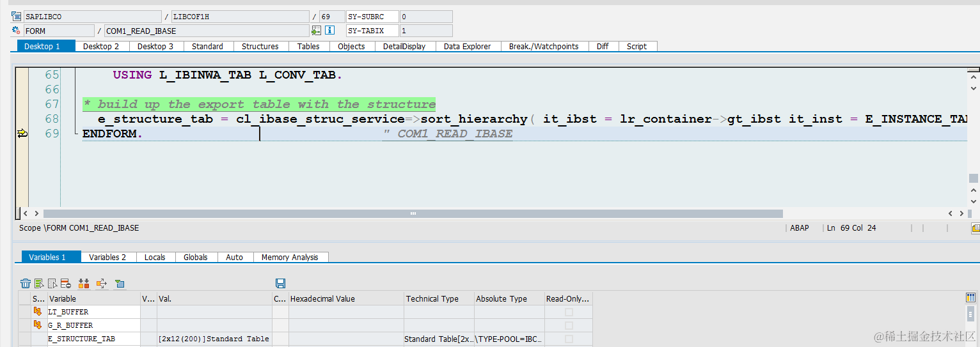
Task: Click the yellow current-line arrow at line 69
Action: pos(22,133)
